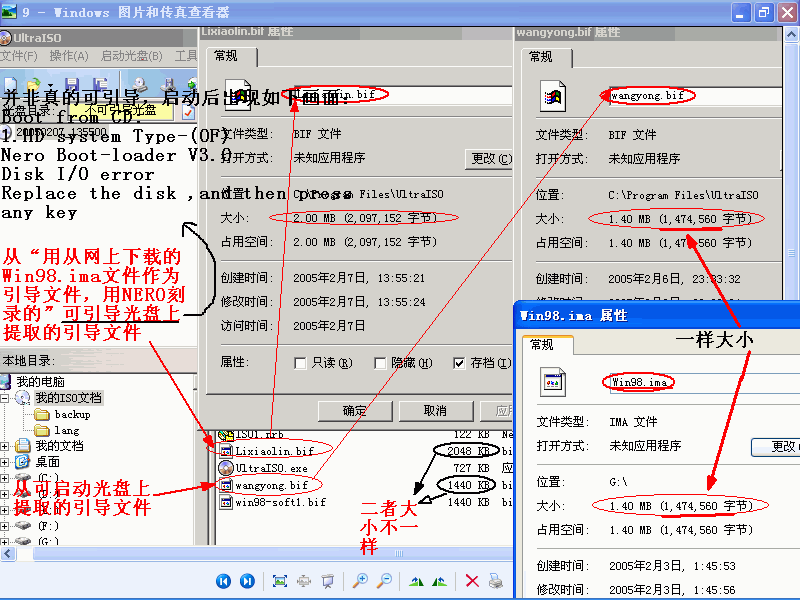Go to the next image in viewer
This screenshot has width=800, height=600.
tap(247, 581)
